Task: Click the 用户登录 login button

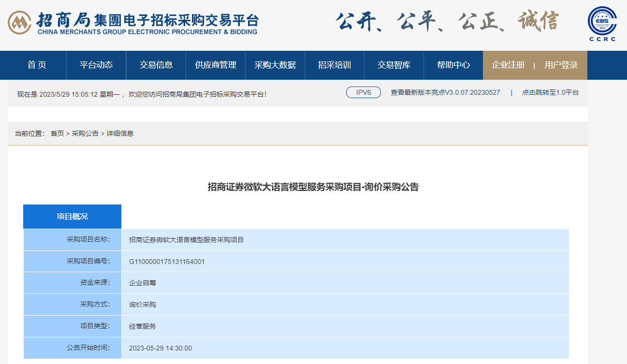Action: 561,65
